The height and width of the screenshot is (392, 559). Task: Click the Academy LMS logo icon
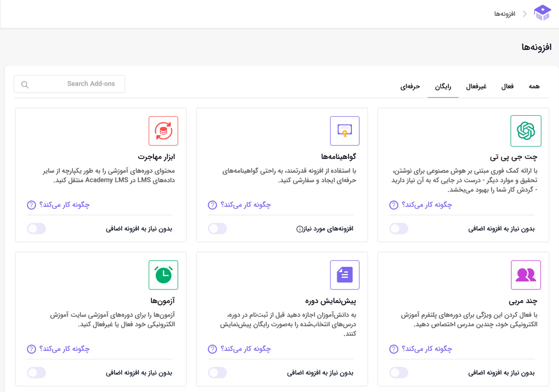coord(542,13)
